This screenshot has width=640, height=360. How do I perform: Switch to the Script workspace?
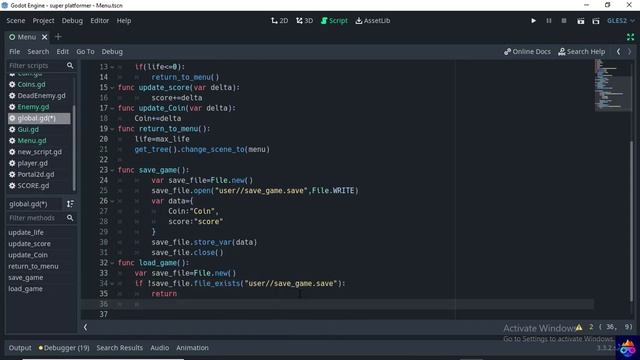(x=334, y=20)
